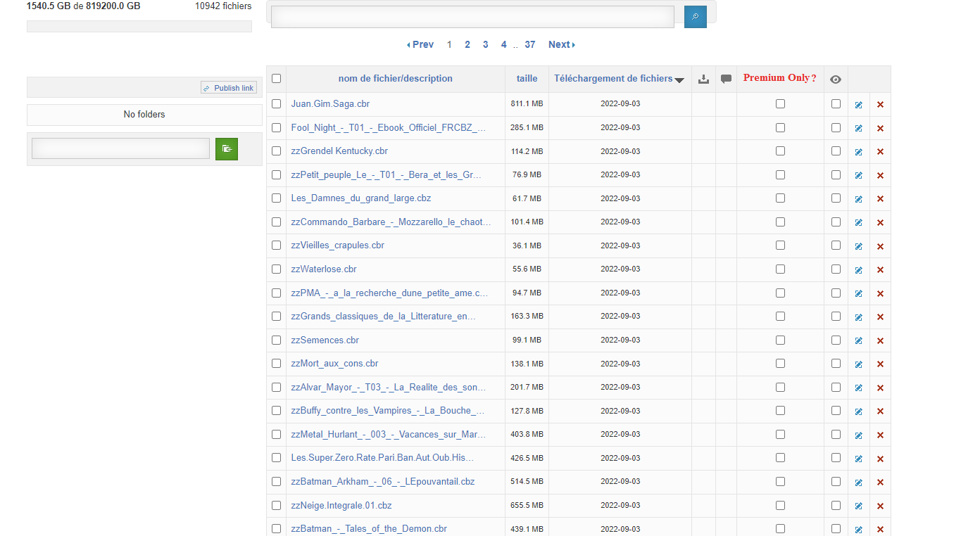Edit the zzPetit_peuple file entry
980x536 pixels.
(x=859, y=176)
